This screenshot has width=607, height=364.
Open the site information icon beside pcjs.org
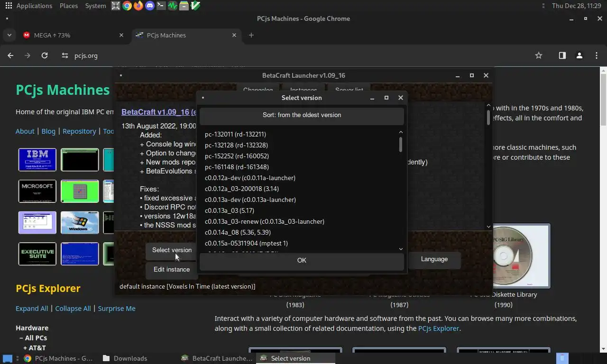(x=65, y=55)
